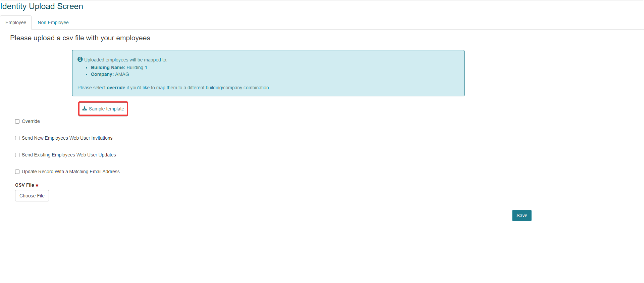Screen dimensions: 644x283
Task: Click the Identity Upload Screen page title
Action: click(42, 6)
